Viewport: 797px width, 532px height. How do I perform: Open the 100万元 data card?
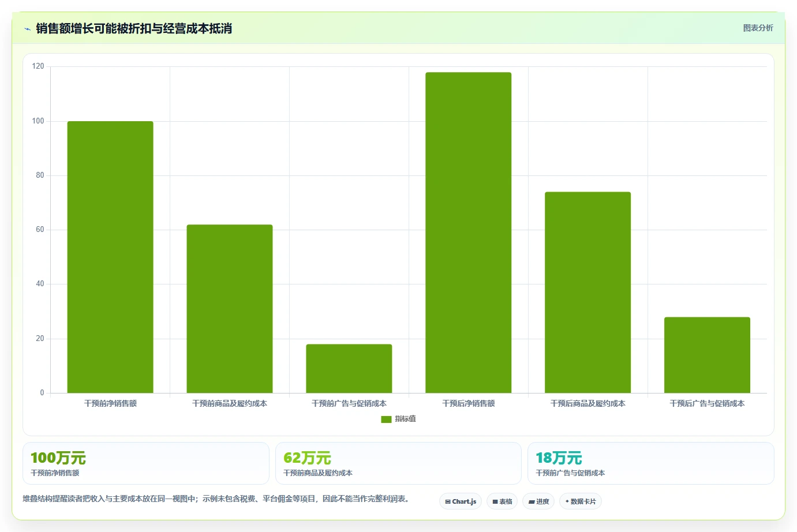click(x=146, y=463)
